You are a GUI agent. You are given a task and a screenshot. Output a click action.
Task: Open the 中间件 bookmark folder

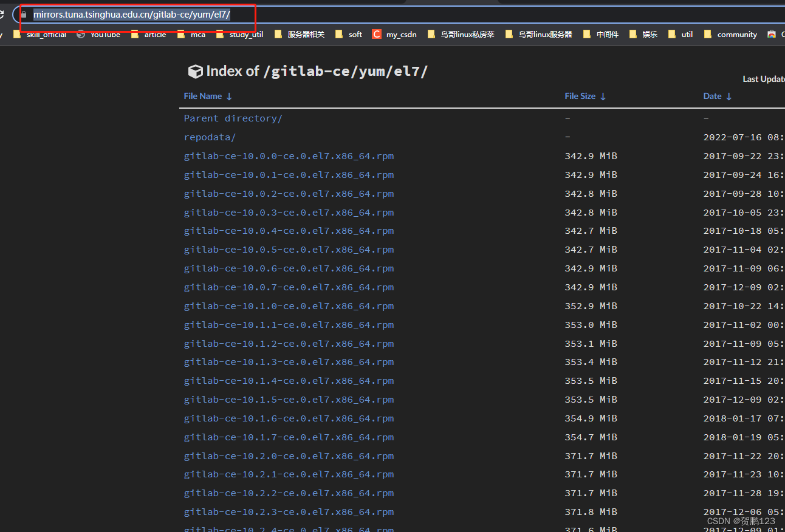(x=600, y=35)
